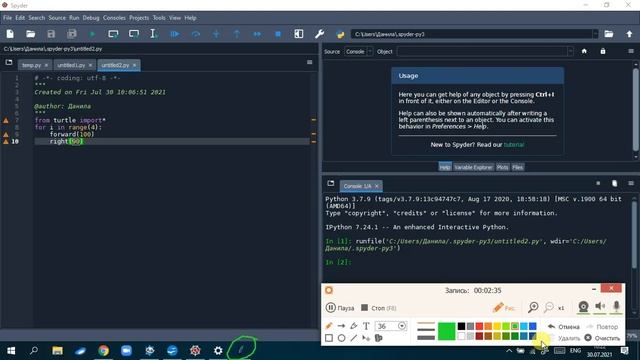Image resolution: width=640 pixels, height=360 pixels.
Task: Open Help pane options hamburger menu
Action: tap(631, 51)
